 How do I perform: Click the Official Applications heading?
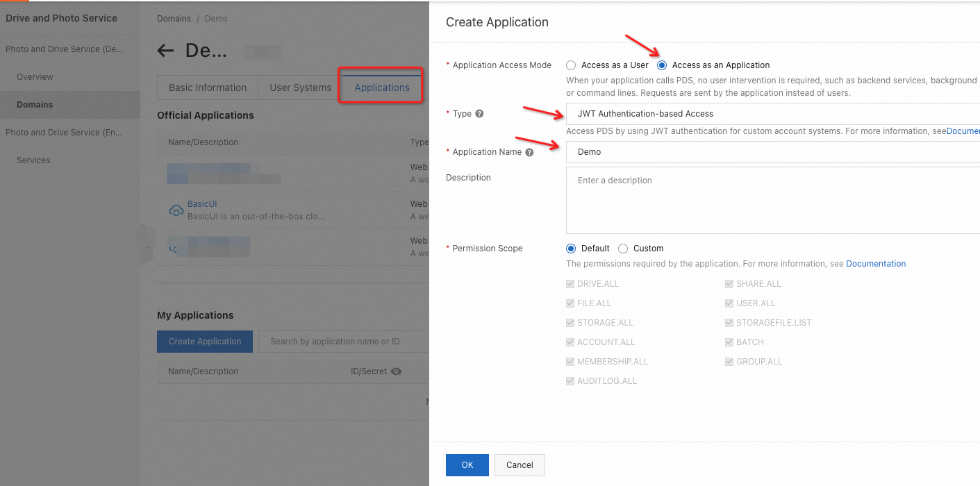pos(206,115)
